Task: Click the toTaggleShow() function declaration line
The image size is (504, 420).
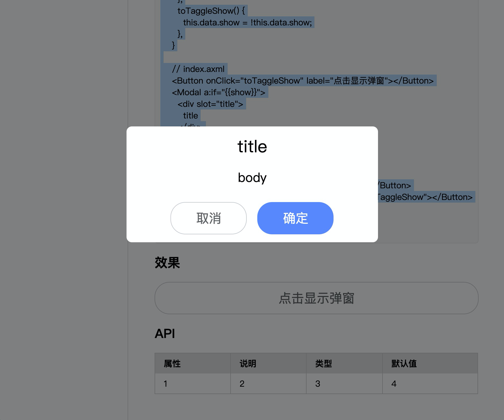Action: (x=211, y=11)
